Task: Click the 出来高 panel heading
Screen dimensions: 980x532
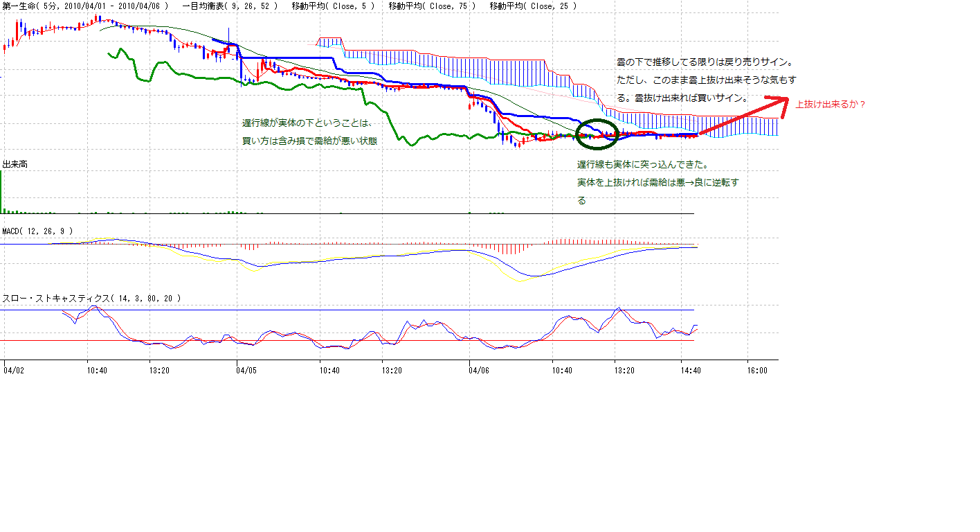Action: coord(15,165)
